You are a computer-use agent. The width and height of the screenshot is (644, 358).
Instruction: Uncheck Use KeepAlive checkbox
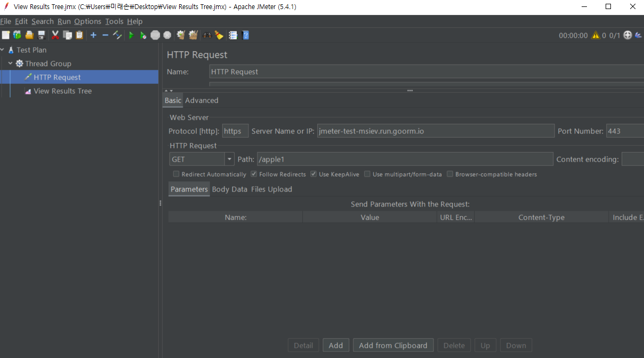(x=313, y=174)
